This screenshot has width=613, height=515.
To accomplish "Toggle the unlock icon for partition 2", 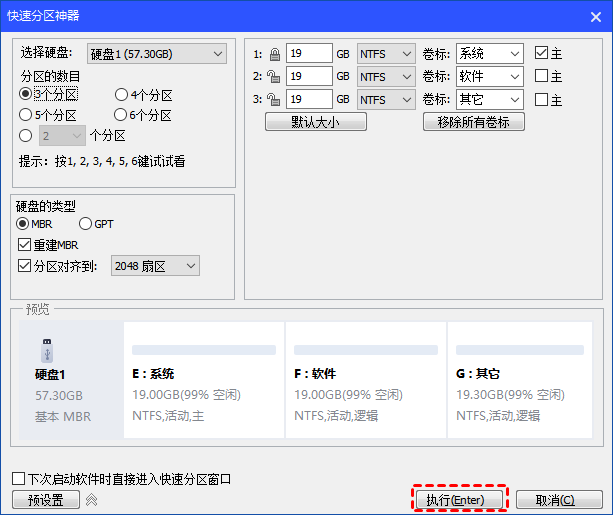I will click(x=274, y=77).
